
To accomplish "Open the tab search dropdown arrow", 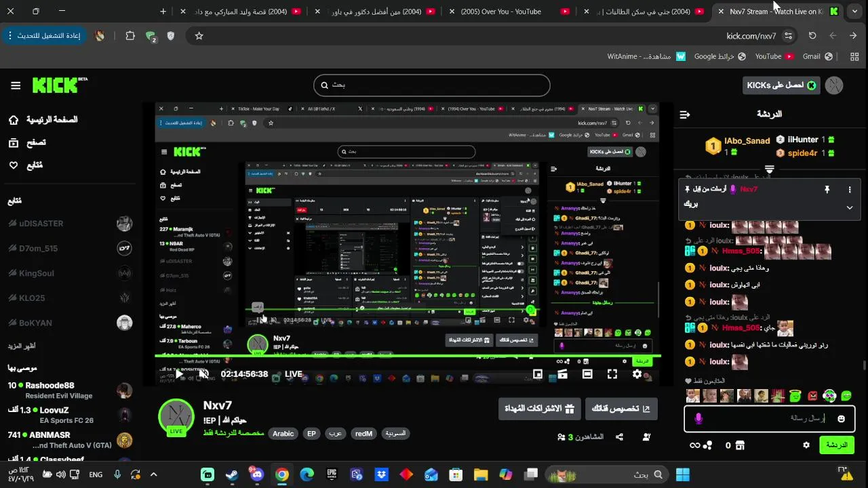I will coord(854,12).
